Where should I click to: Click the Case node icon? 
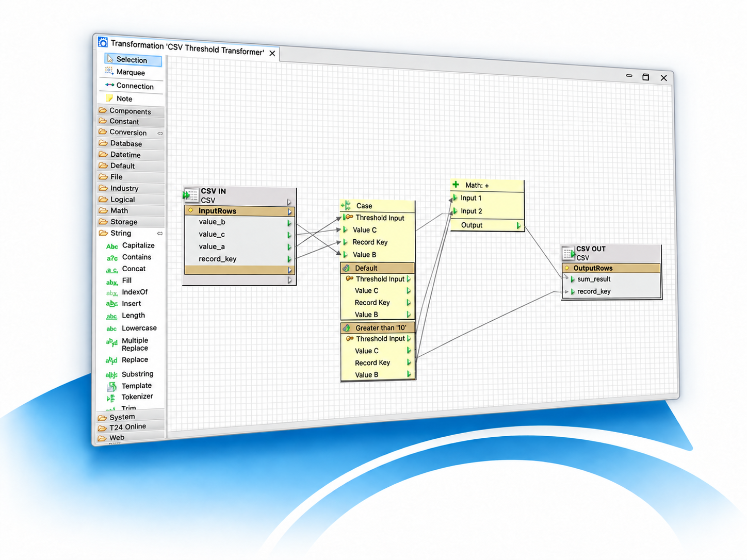coord(346,205)
